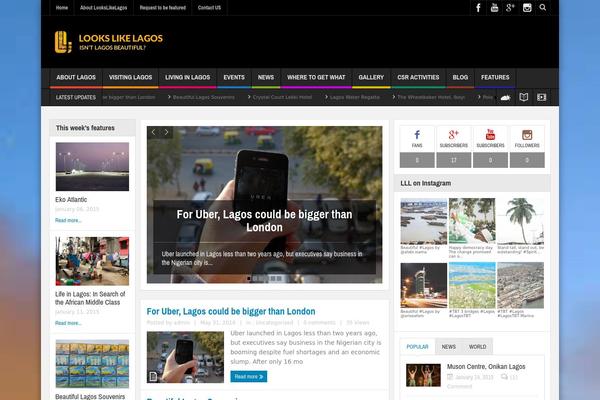600x400 pixels.
Task: Click Instagram Followers counter icon
Action: coord(527,135)
